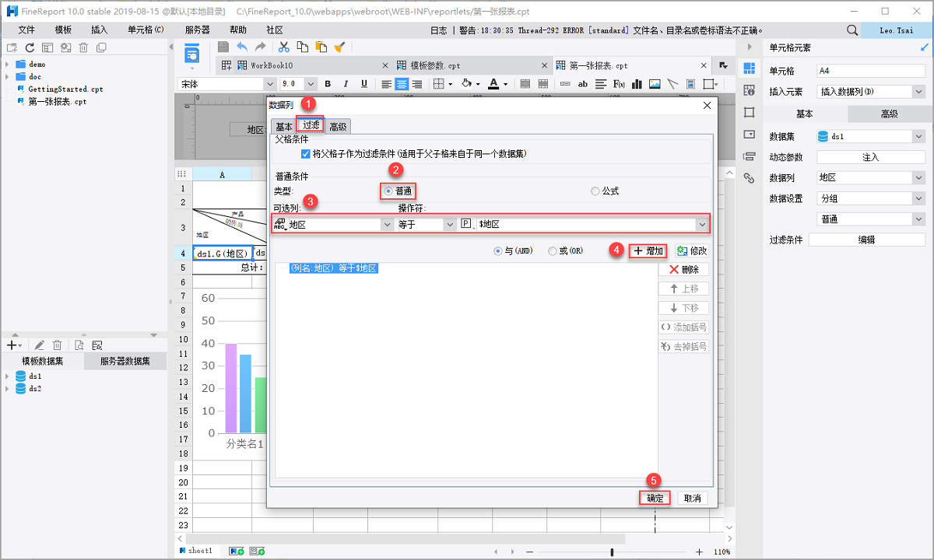Open the 模板 menu

coord(63,30)
